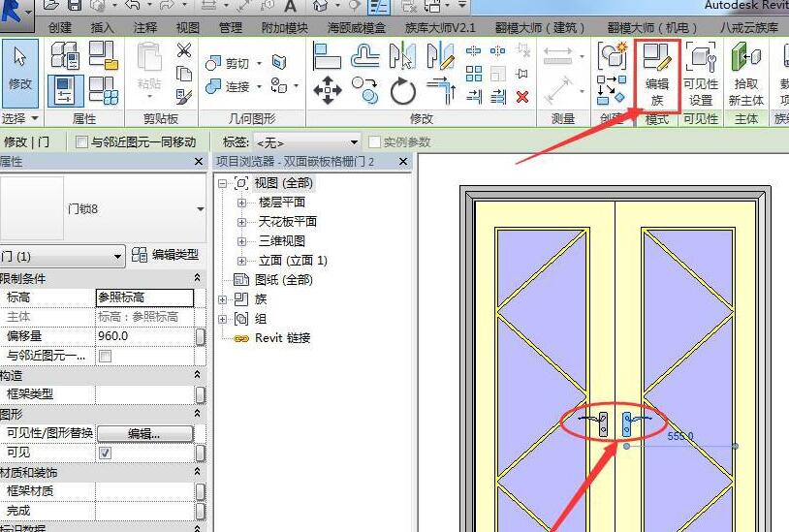Open 可见性设置 visibility settings

(701, 76)
